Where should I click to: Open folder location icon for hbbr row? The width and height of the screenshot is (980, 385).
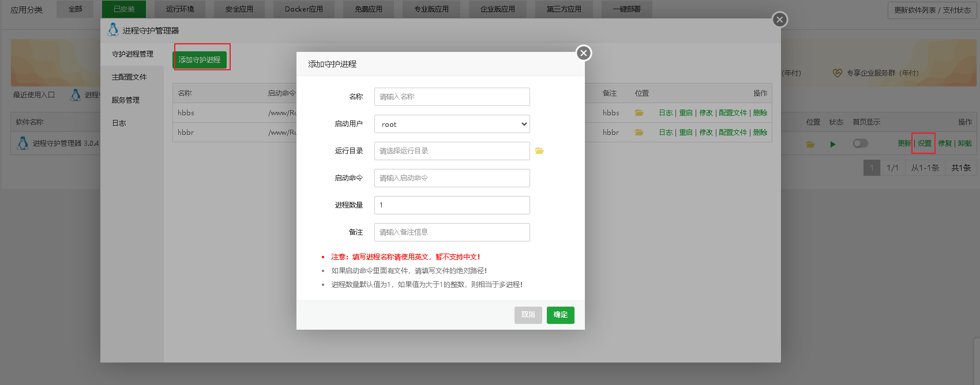tap(639, 133)
